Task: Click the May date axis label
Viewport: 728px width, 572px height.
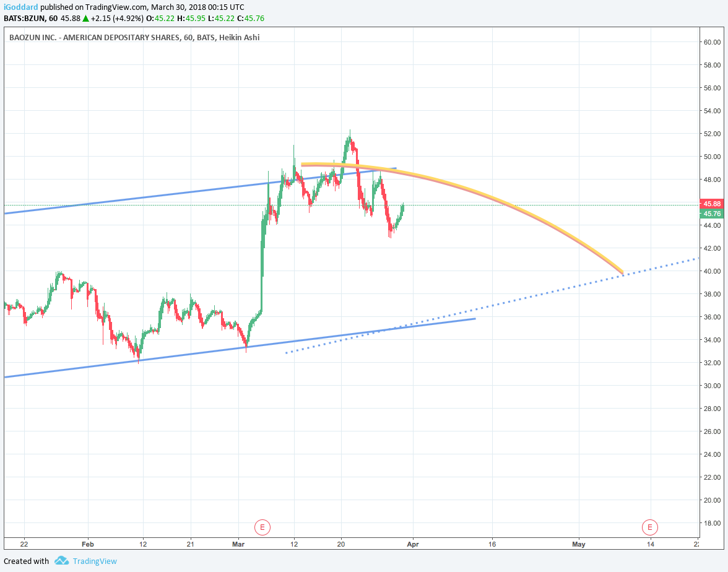Action: (578, 544)
